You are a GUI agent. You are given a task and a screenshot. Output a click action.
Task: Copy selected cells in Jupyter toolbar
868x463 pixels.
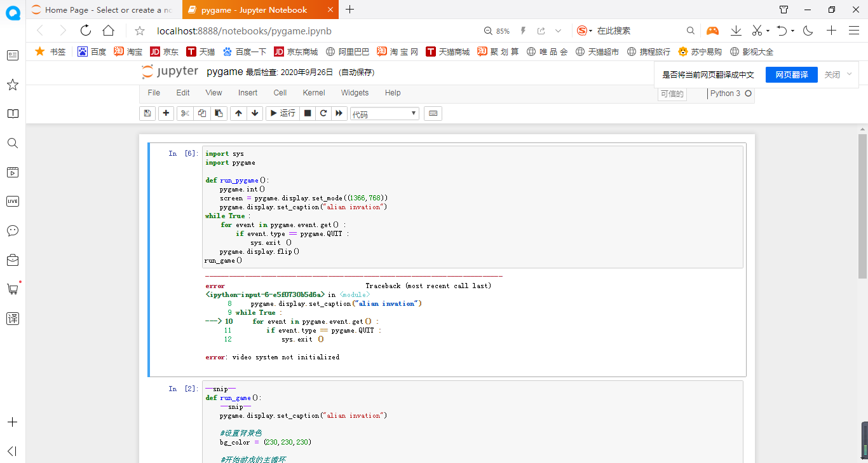click(202, 113)
